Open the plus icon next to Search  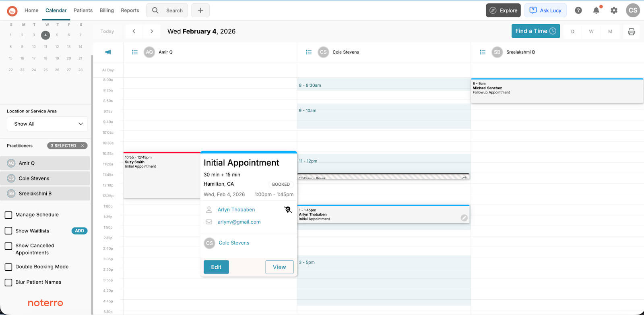(x=200, y=10)
